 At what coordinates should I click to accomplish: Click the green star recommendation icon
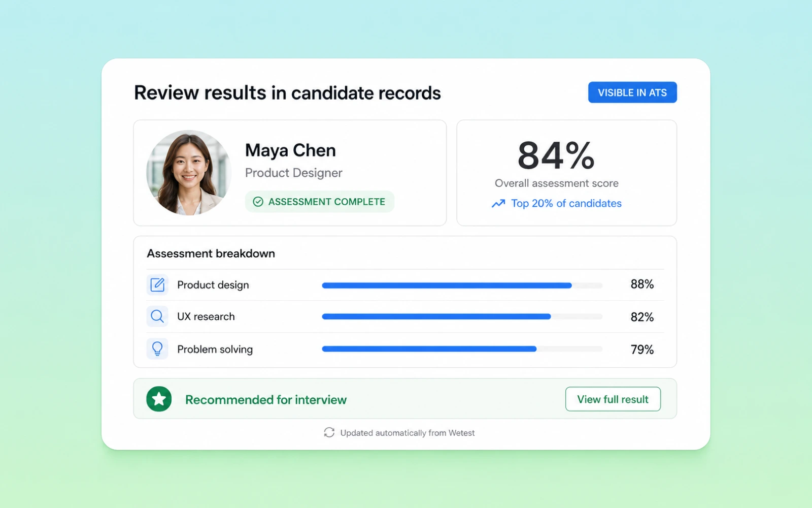tap(159, 399)
